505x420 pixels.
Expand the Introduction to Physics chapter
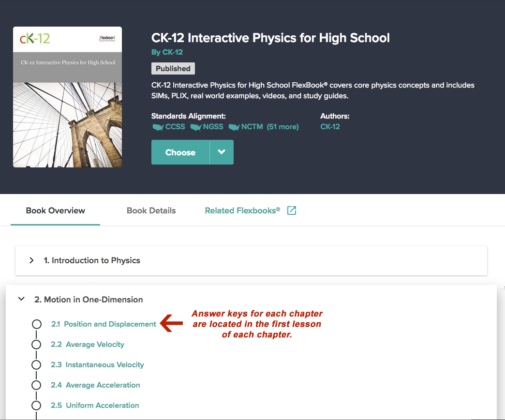(x=31, y=260)
